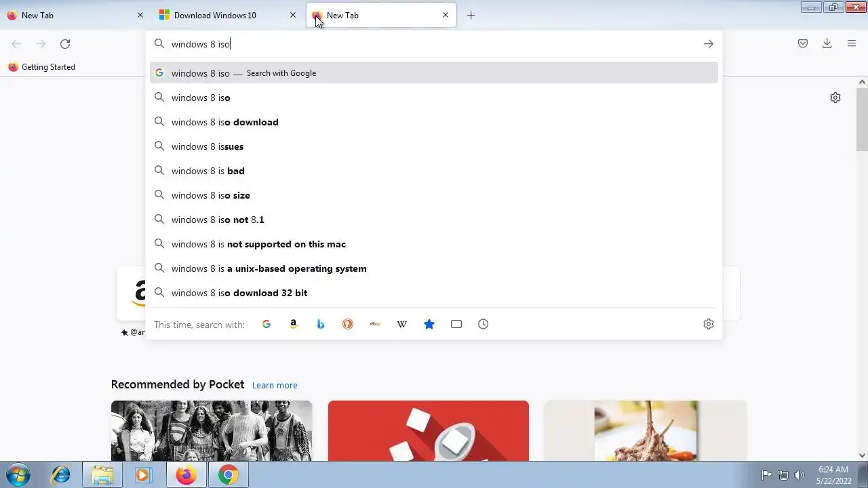Search this time with eBay icon
Viewport: 868px width, 488px height.
tap(375, 324)
